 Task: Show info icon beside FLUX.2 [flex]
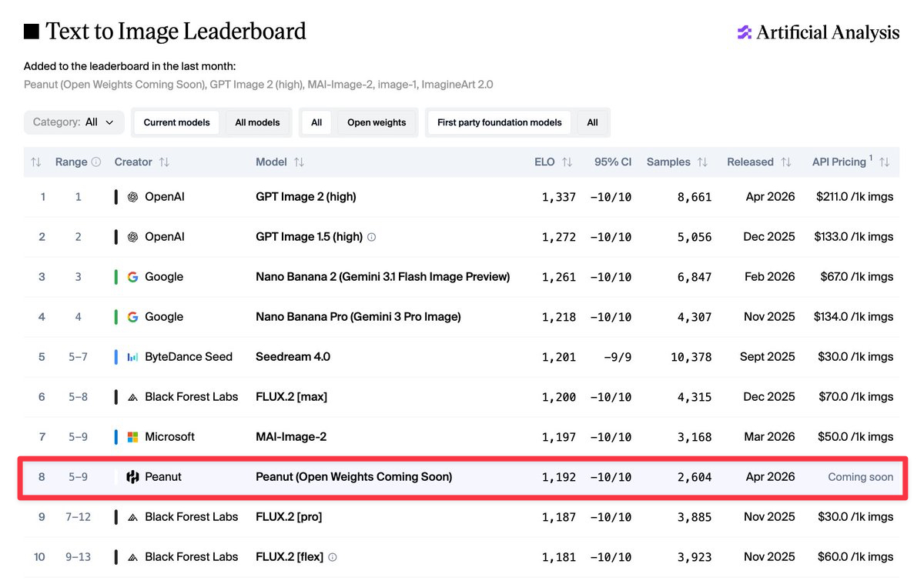pyautogui.click(x=333, y=557)
